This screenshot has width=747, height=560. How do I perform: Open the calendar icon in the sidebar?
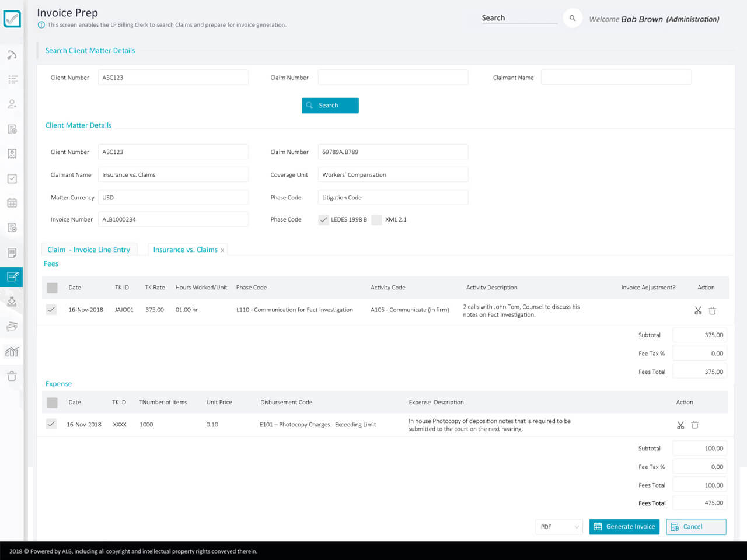pyautogui.click(x=12, y=202)
